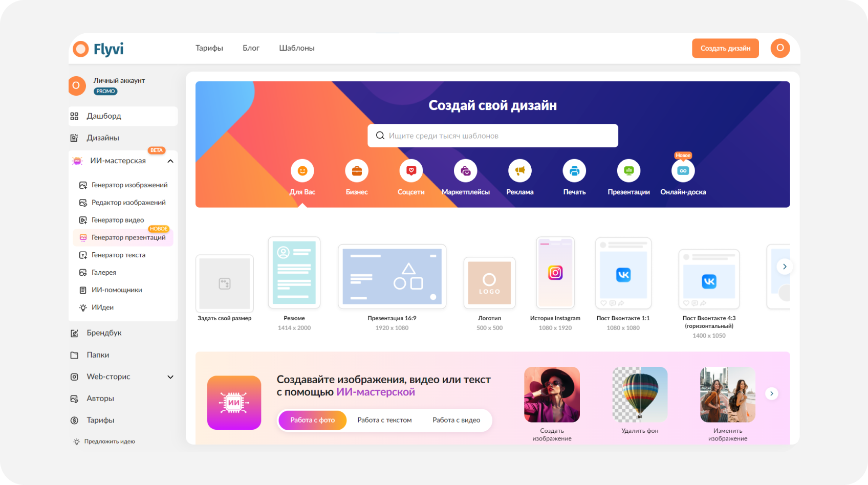This screenshot has width=868, height=485.
Task: Open the Для Вас category icon
Action: pyautogui.click(x=302, y=171)
